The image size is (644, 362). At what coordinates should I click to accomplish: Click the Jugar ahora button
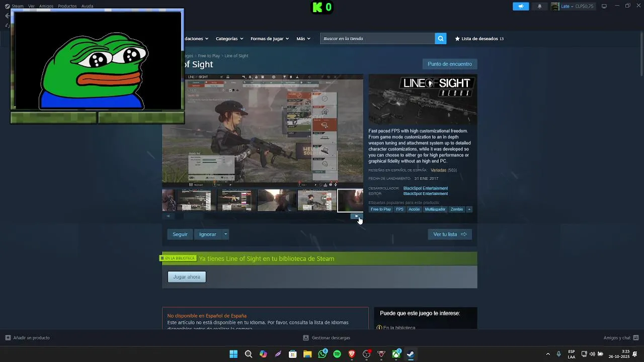click(x=187, y=277)
